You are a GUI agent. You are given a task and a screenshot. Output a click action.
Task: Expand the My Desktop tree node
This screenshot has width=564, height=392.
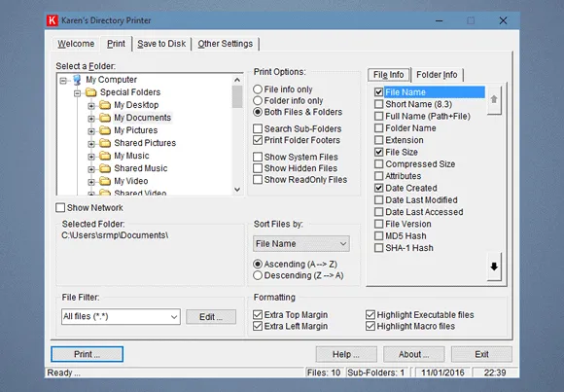coord(91,106)
